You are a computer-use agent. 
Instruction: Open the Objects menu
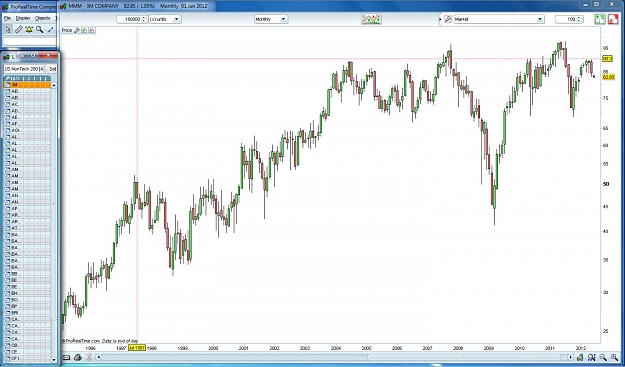[43, 18]
